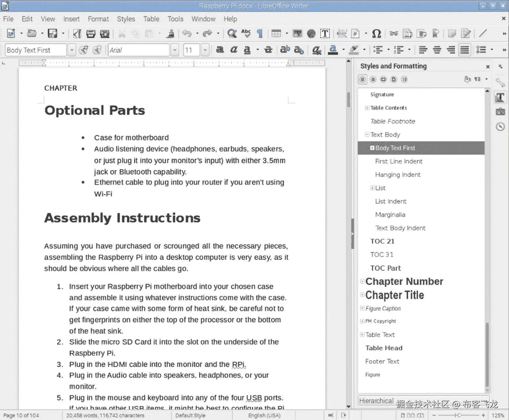Open the Hierarchical style filter dropdown
The image size is (509, 420).
(x=423, y=401)
